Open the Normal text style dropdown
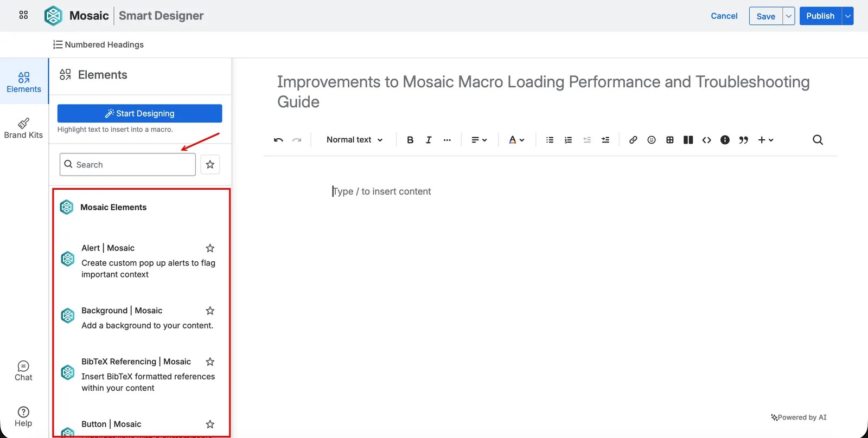This screenshot has width=868, height=438. coord(354,140)
